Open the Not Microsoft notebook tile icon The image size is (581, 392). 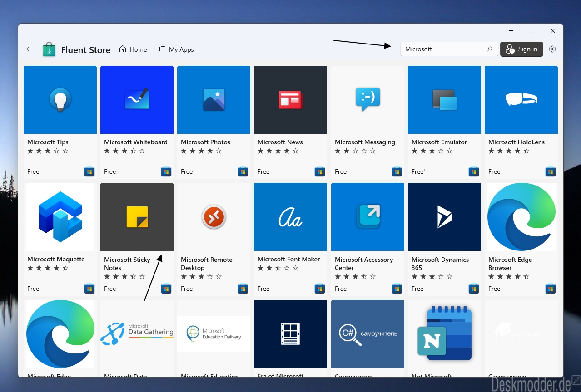point(444,334)
